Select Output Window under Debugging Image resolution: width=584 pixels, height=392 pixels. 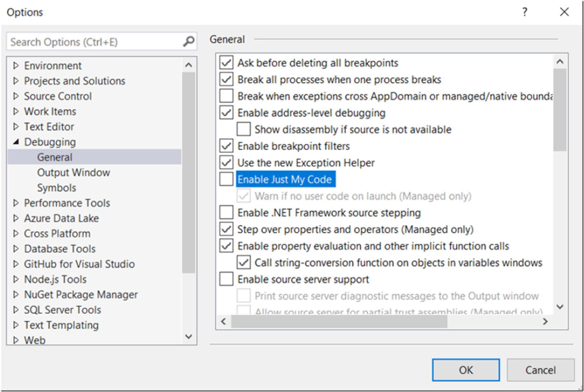74,173
